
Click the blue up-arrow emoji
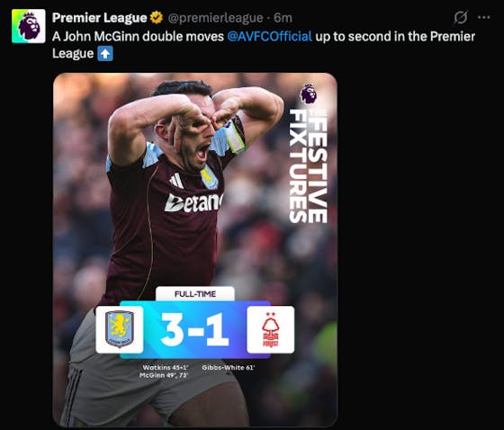tap(105, 54)
